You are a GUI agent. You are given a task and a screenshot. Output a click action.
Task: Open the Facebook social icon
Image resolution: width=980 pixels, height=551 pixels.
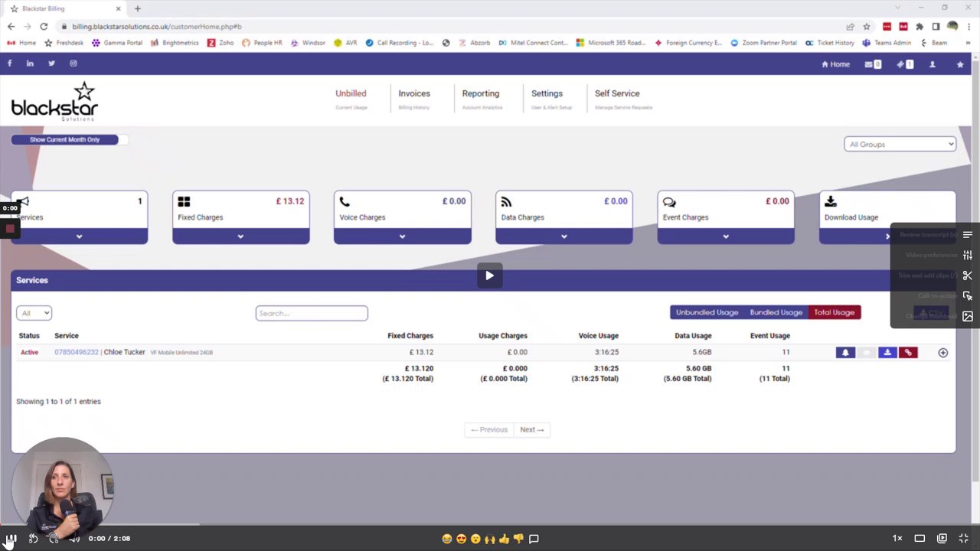(x=9, y=64)
